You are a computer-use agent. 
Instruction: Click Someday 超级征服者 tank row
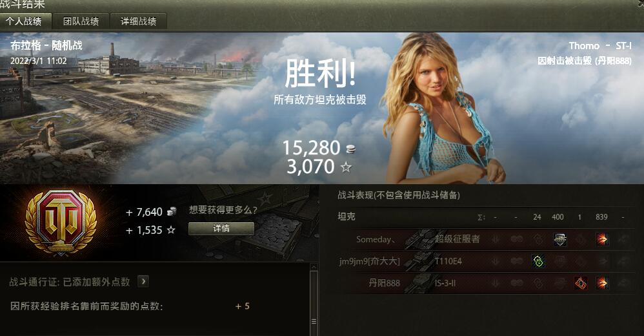(x=487, y=239)
